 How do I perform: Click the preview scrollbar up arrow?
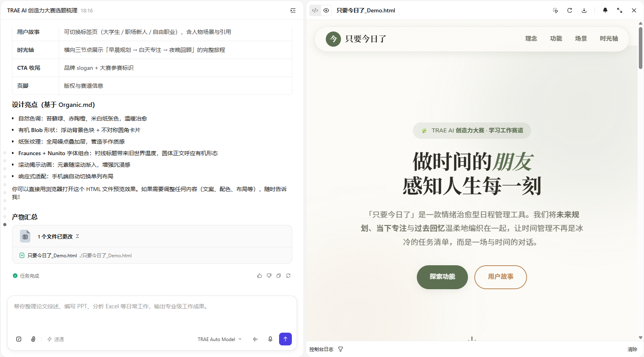coord(640,23)
